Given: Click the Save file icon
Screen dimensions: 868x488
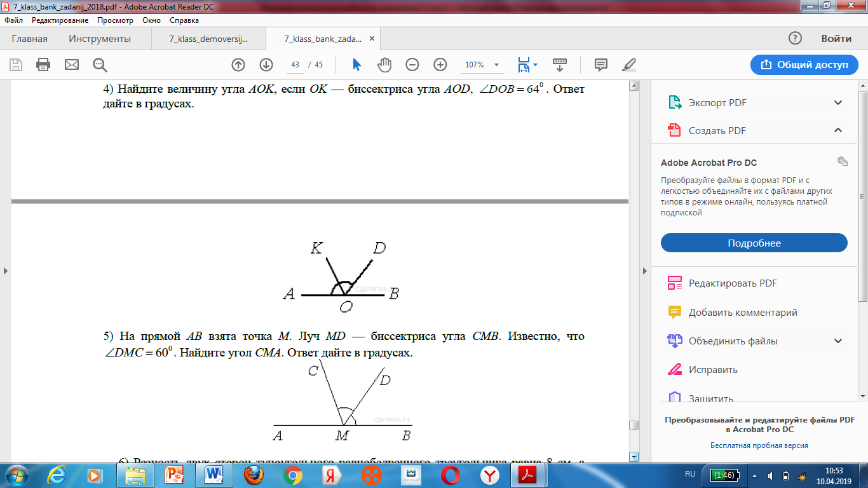Looking at the screenshot, I should (16, 65).
